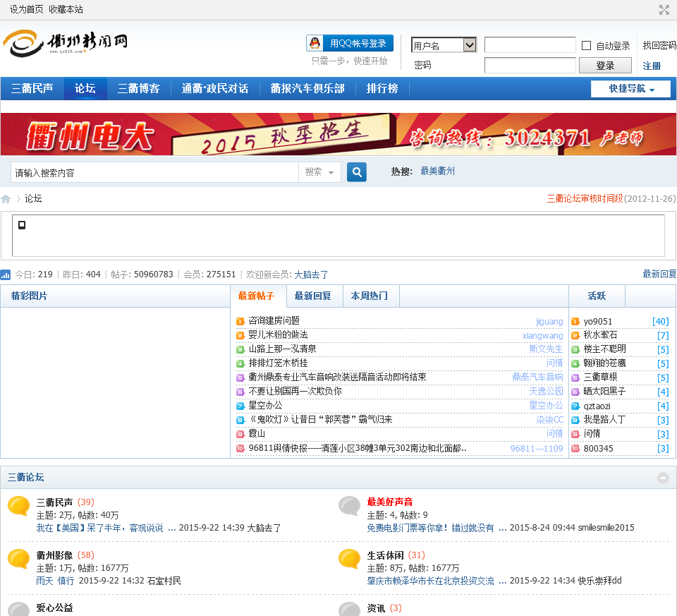Viewport: 677px width, 616px height.
Task: Open the 生活休闲 forum title
Action: 385,555
